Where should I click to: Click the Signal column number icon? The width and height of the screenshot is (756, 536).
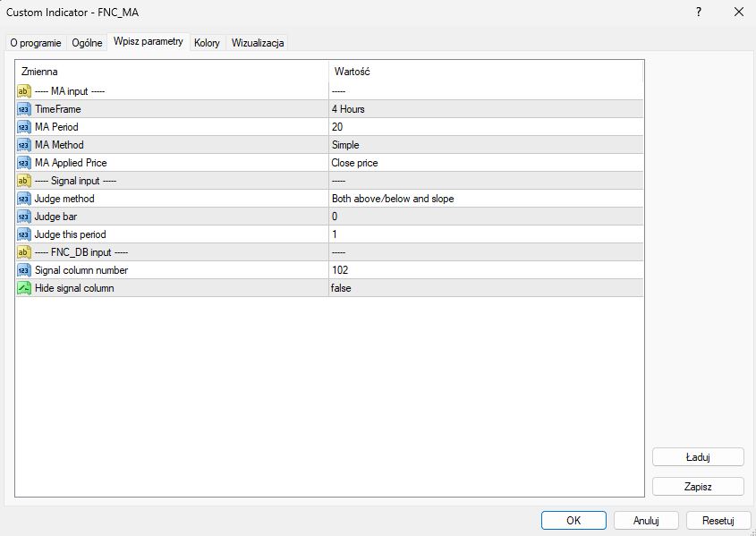click(x=24, y=270)
